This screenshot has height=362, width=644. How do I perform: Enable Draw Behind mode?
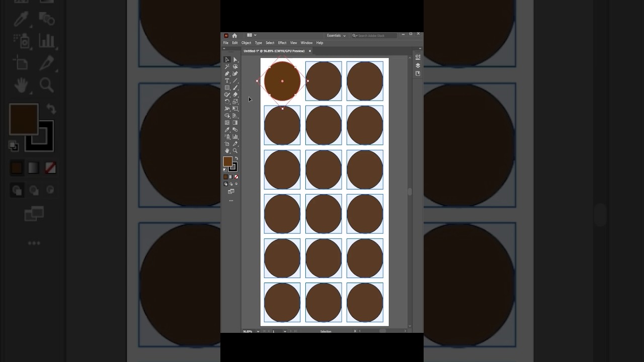(x=231, y=184)
